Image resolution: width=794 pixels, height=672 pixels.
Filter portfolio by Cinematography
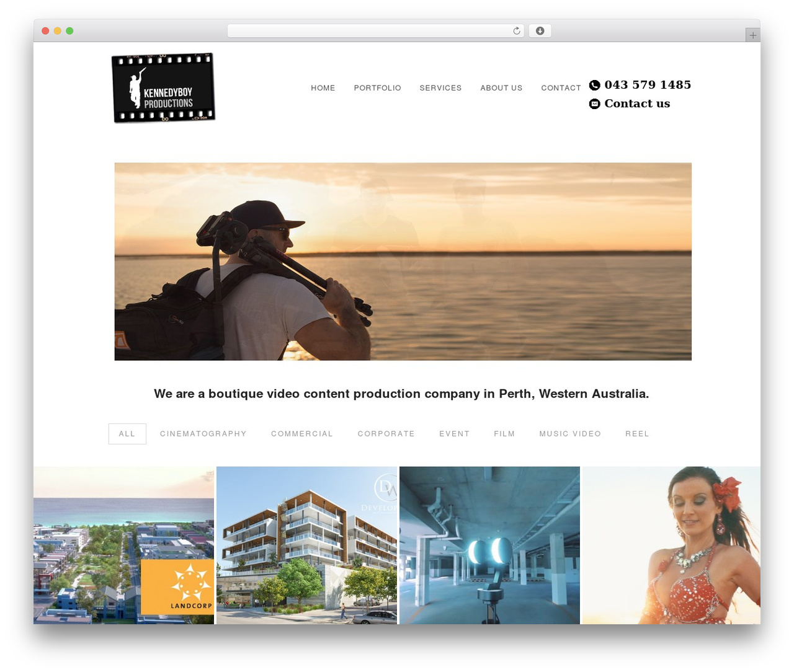click(203, 434)
